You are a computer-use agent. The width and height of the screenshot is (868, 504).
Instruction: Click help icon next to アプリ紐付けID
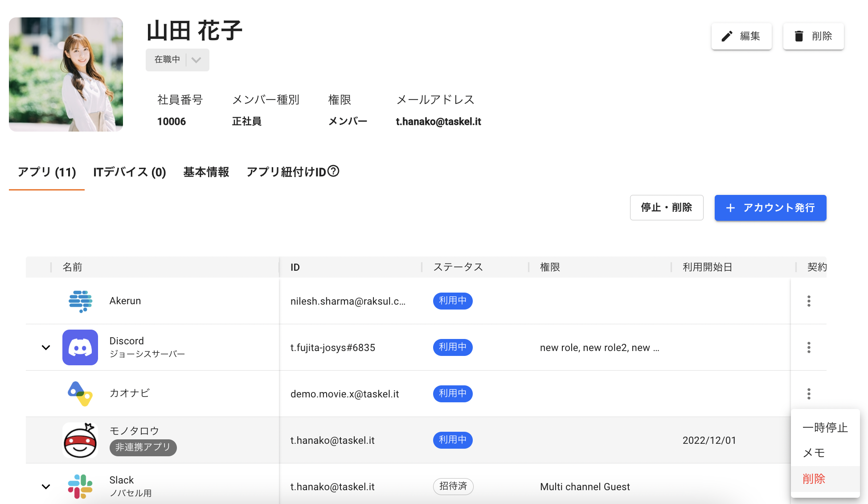pyautogui.click(x=333, y=171)
